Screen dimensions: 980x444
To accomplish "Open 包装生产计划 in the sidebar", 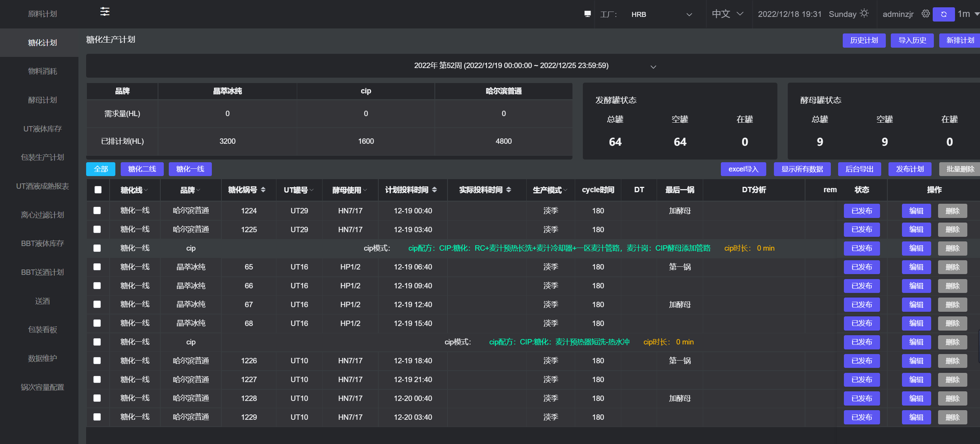I will (x=42, y=157).
